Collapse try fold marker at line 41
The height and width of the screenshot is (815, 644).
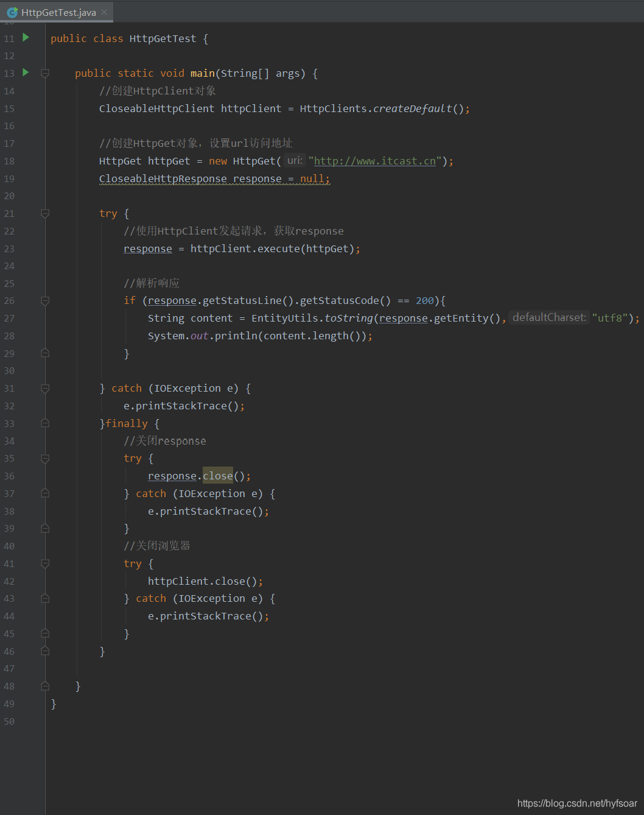pos(45,564)
